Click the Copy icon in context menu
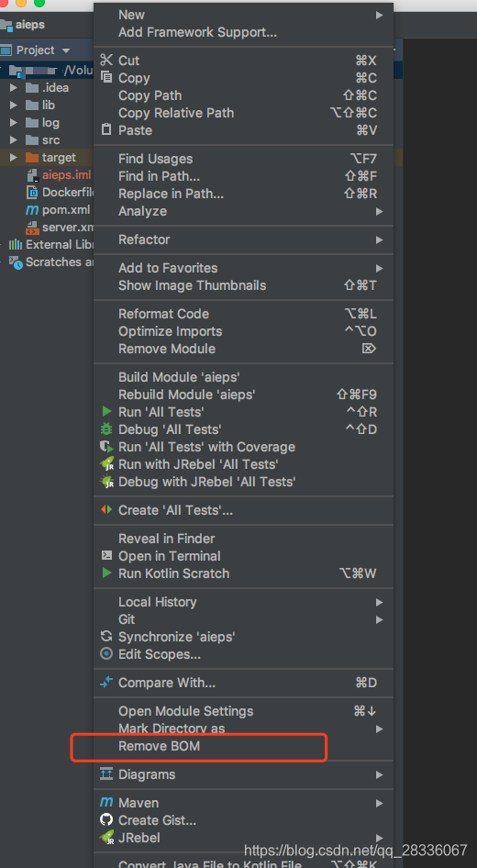Screen dimensions: 477x868 [106, 77]
